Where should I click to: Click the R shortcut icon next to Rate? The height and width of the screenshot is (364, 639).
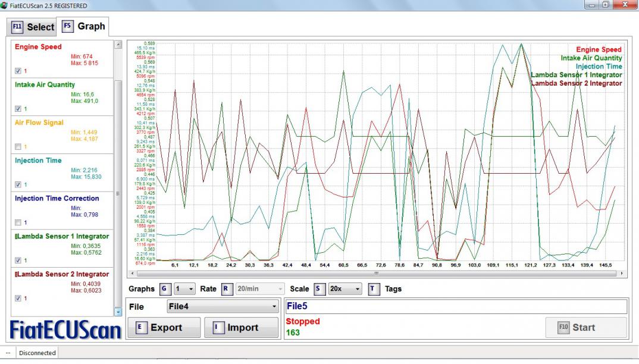[227, 289]
